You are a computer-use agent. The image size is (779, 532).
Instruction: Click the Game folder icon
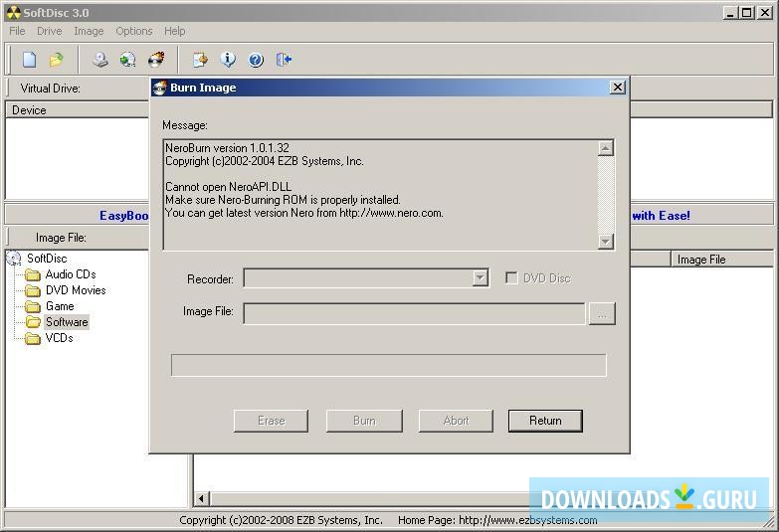33,306
